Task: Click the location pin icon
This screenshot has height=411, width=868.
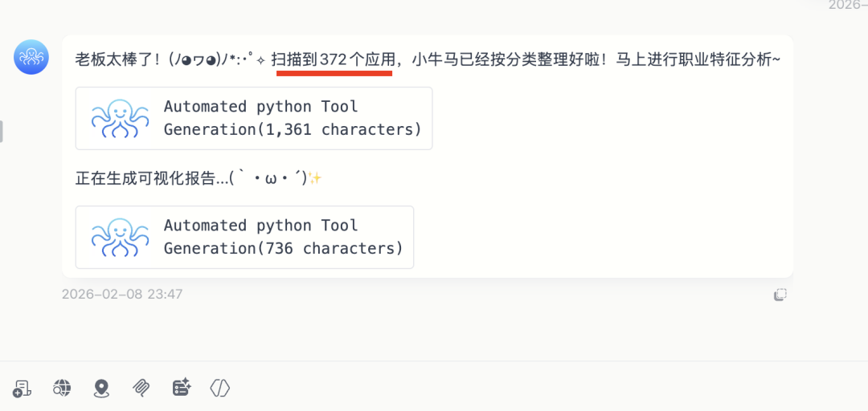Action: [x=101, y=389]
